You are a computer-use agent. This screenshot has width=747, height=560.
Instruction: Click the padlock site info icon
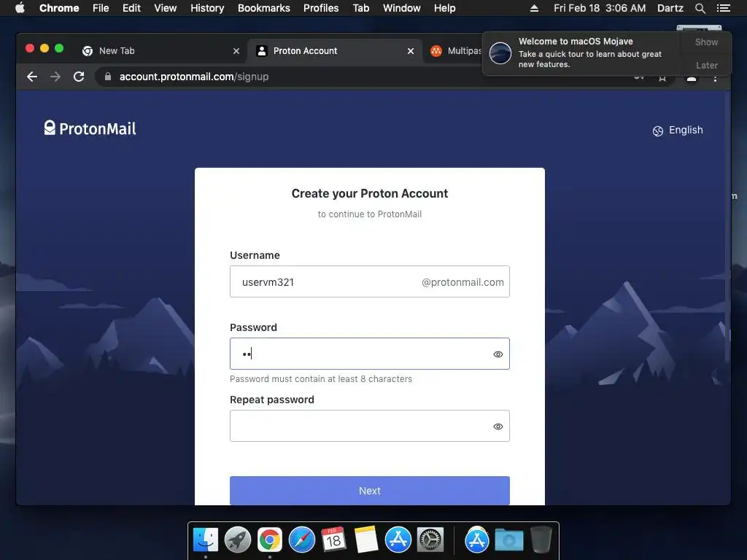pyautogui.click(x=108, y=77)
